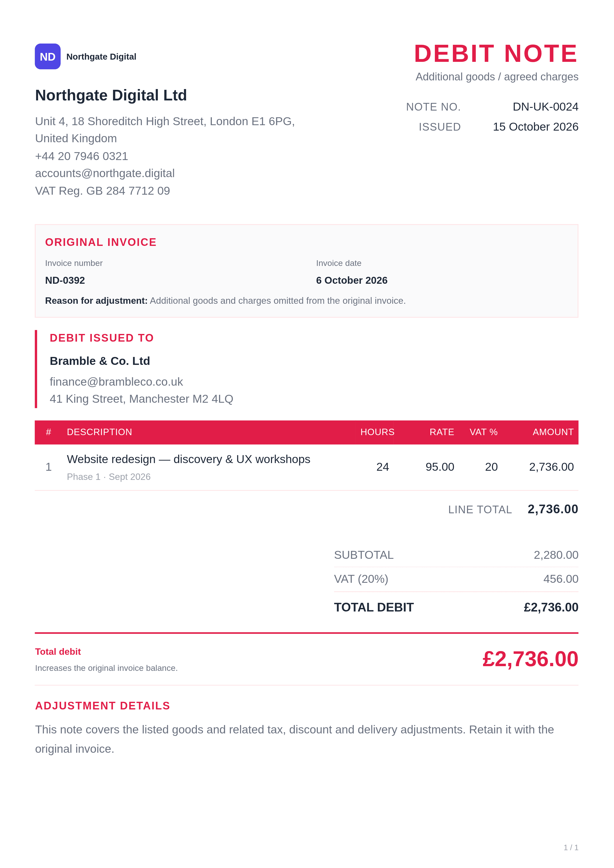Select original invoice number ND-0392
Screen dimensions: 614x868
[x=65, y=280]
